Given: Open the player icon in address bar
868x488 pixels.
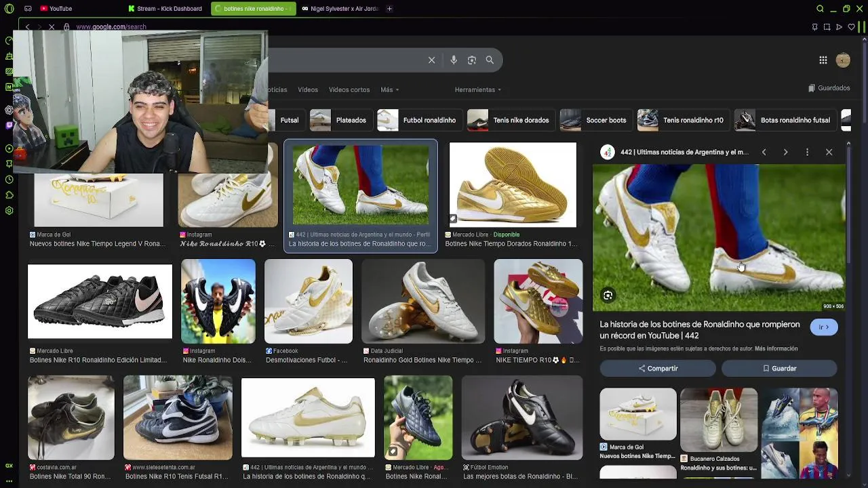Looking at the screenshot, I should [x=839, y=27].
